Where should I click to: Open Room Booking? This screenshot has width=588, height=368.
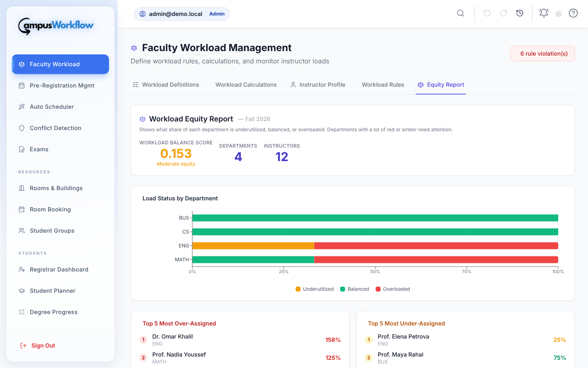[60, 209]
